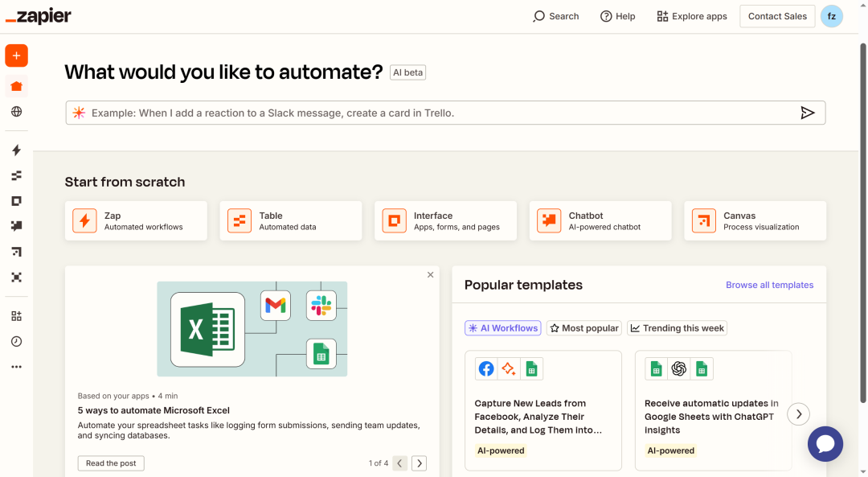Viewport: 868px width, 477px height.
Task: Select the Most popular tab
Action: [584, 328]
